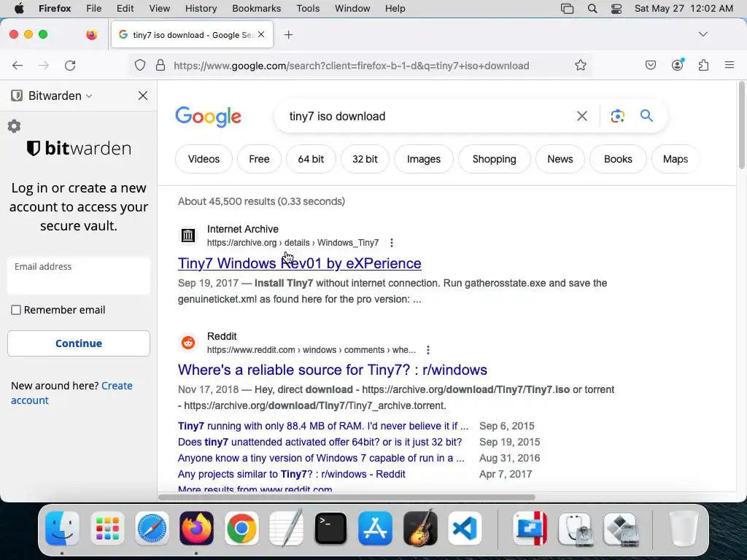Open more options for Internet Archive result
This screenshot has height=560, width=747.
tap(392, 243)
